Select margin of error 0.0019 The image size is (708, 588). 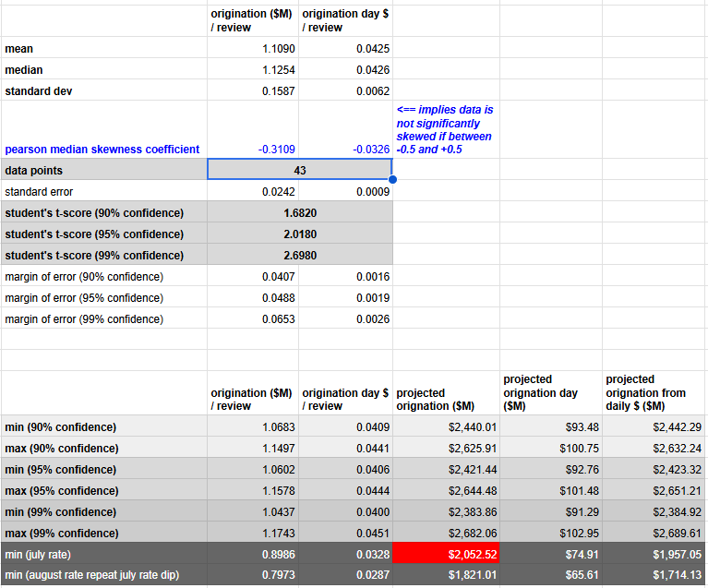[373, 297]
